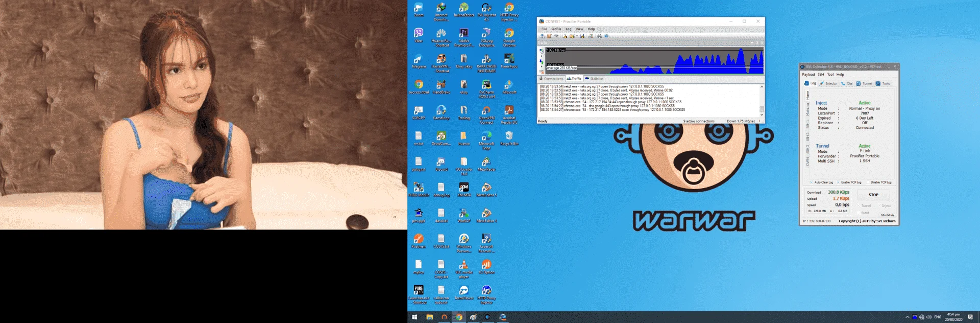The image size is (980, 323).
Task: Switch to the Tunnel tab in SVL Injector
Action: point(864,83)
